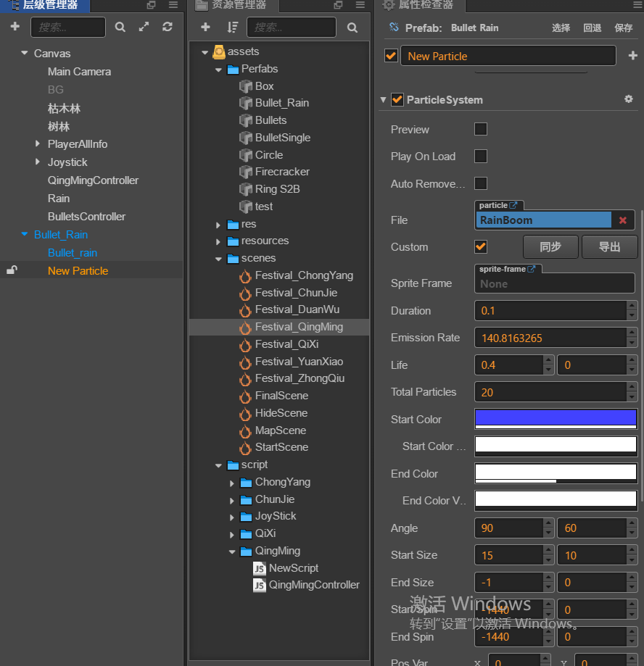Click the refresh icon in hierarchy panel
This screenshot has height=666, width=644.
pyautogui.click(x=168, y=27)
